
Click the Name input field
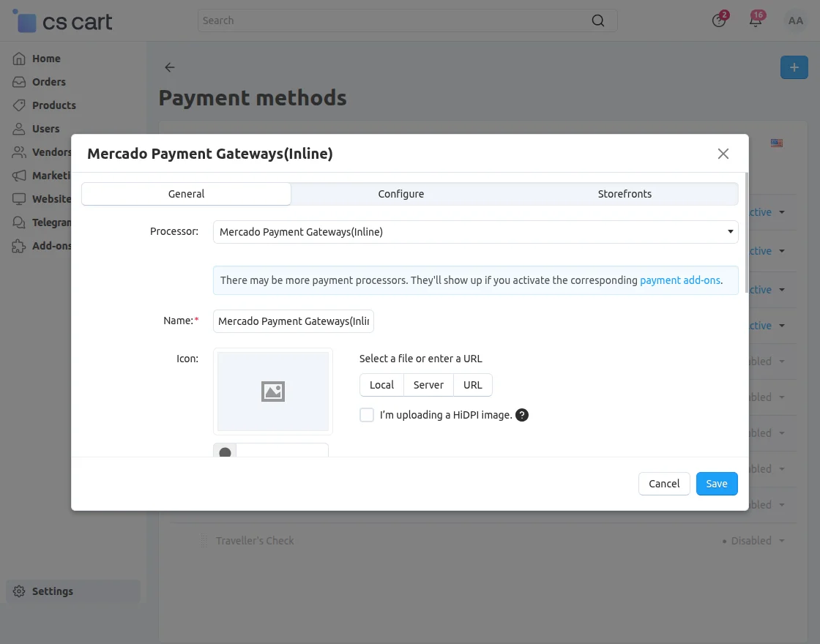coord(294,321)
